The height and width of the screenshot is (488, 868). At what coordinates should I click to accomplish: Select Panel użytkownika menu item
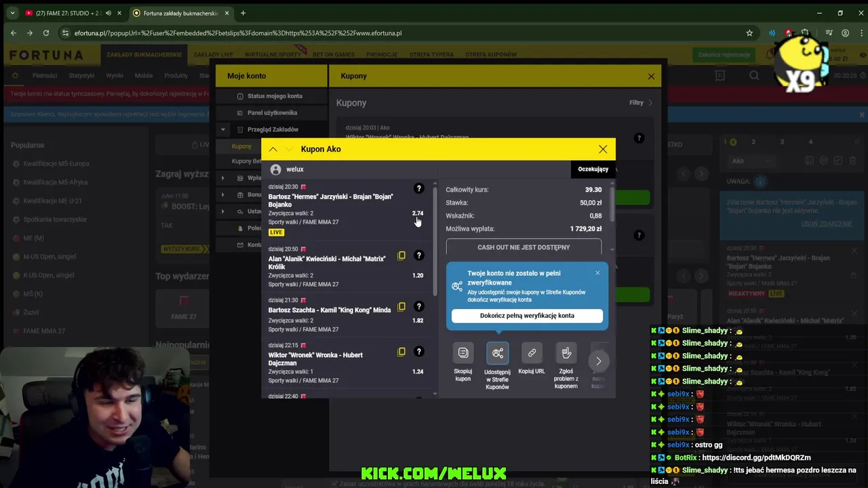[x=272, y=113]
